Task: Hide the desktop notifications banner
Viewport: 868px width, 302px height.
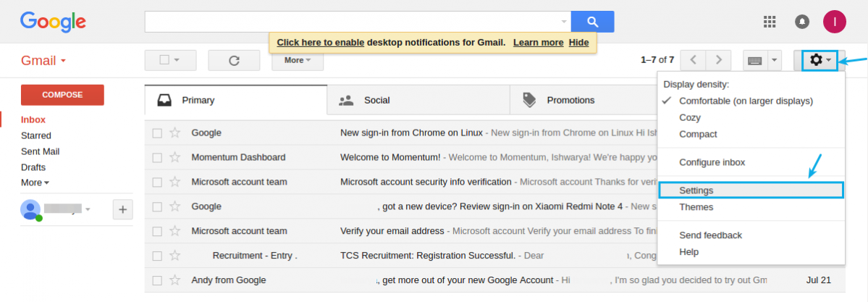Action: [x=578, y=43]
